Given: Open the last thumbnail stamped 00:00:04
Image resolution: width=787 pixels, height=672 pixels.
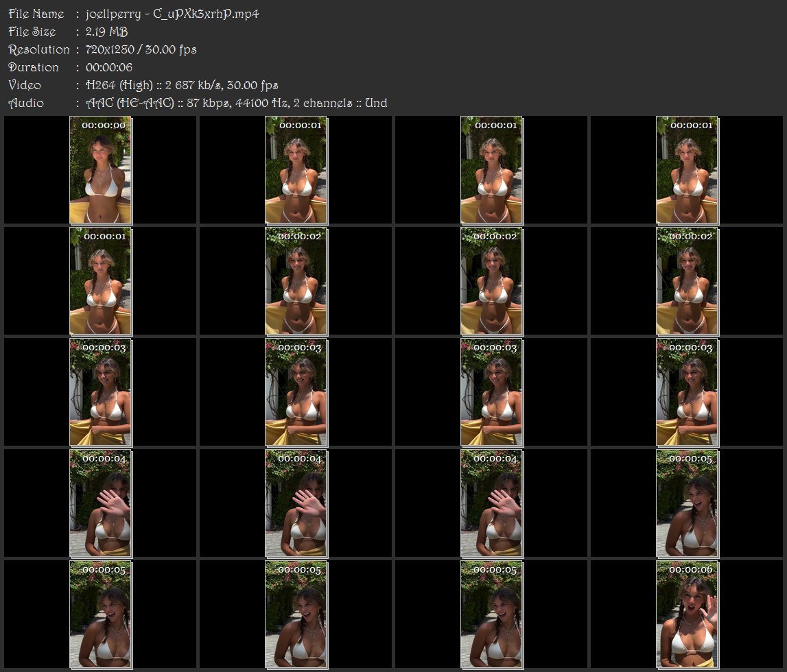Looking at the screenshot, I should point(491,503).
